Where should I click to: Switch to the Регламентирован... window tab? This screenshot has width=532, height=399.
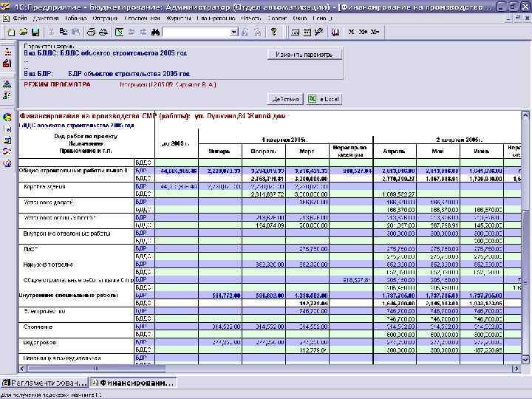[x=44, y=383]
